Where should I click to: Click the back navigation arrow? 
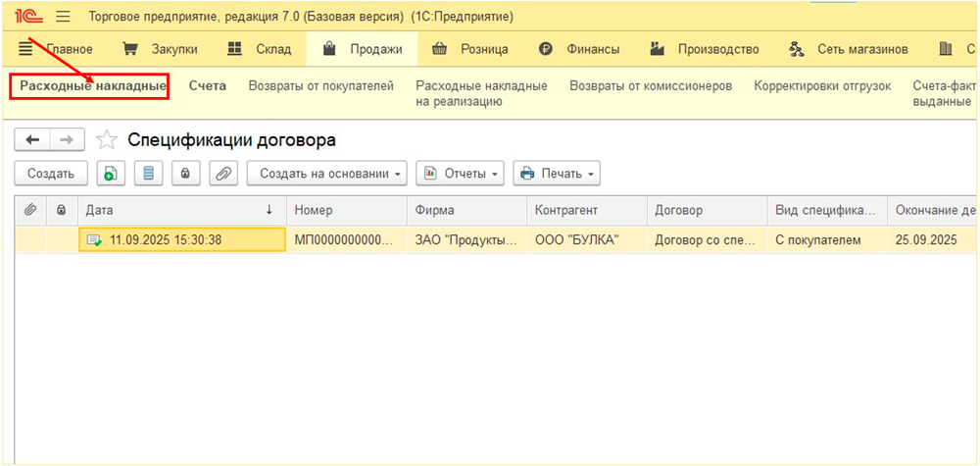click(x=32, y=140)
